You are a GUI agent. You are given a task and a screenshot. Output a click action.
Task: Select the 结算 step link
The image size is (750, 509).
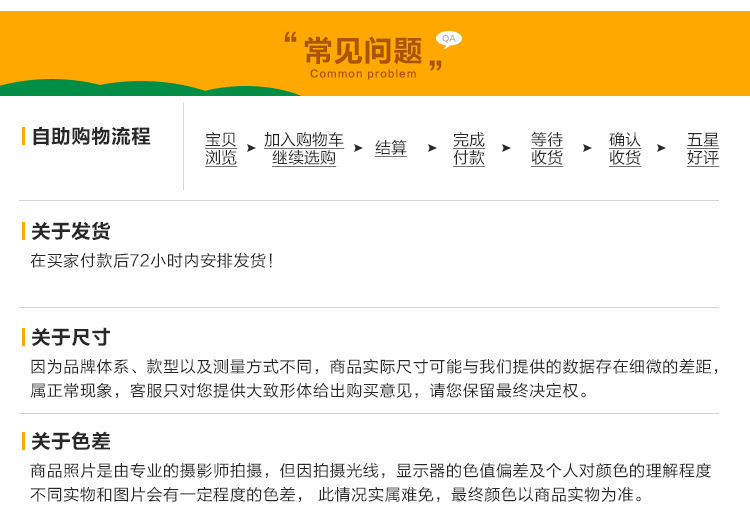(x=391, y=148)
